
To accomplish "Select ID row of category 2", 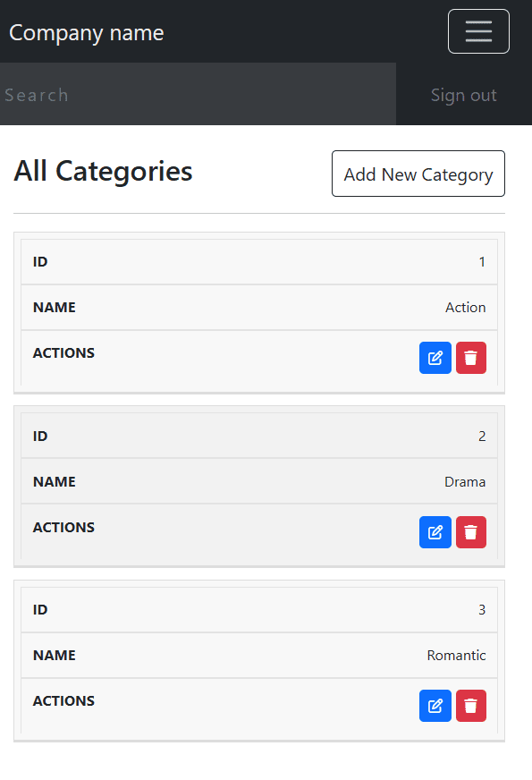I will [x=259, y=436].
